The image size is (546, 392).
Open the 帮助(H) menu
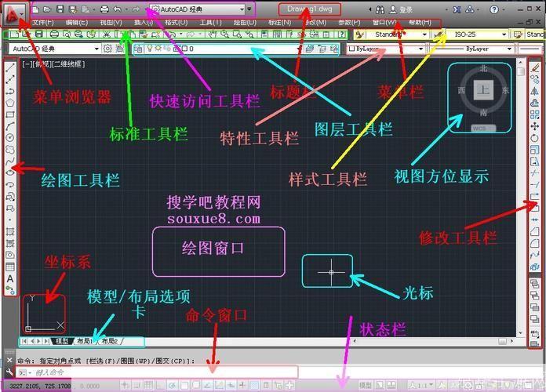420,23
